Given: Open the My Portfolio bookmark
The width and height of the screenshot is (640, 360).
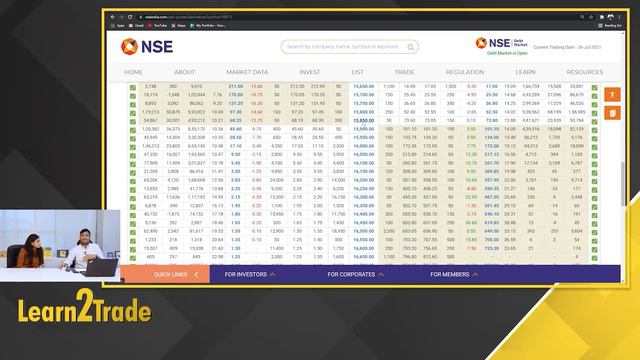Looking at the screenshot, I should (208, 25).
